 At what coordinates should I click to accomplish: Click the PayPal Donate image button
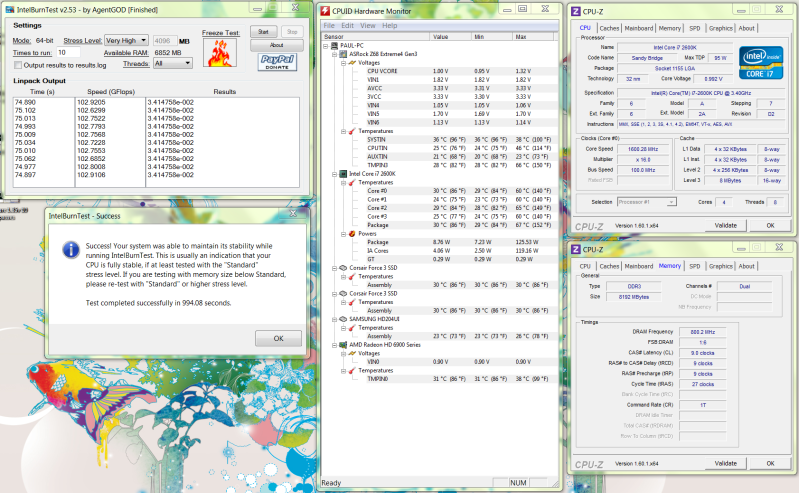(x=277, y=62)
